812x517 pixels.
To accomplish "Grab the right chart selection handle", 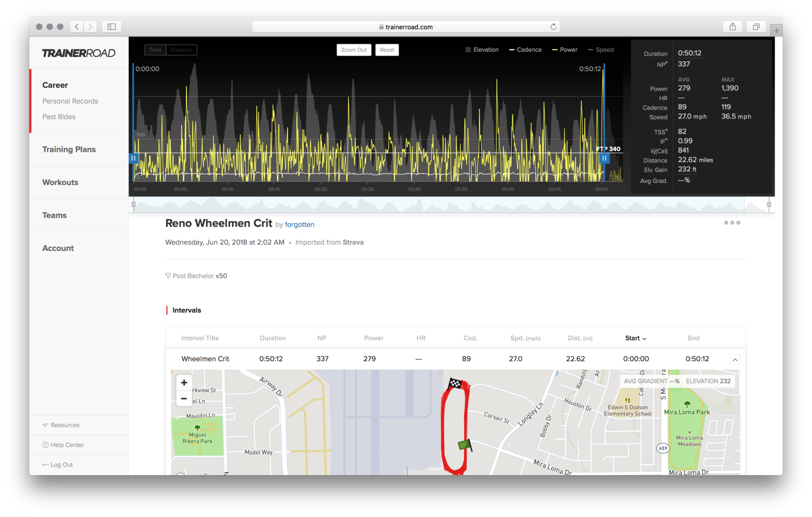I will pos(604,158).
